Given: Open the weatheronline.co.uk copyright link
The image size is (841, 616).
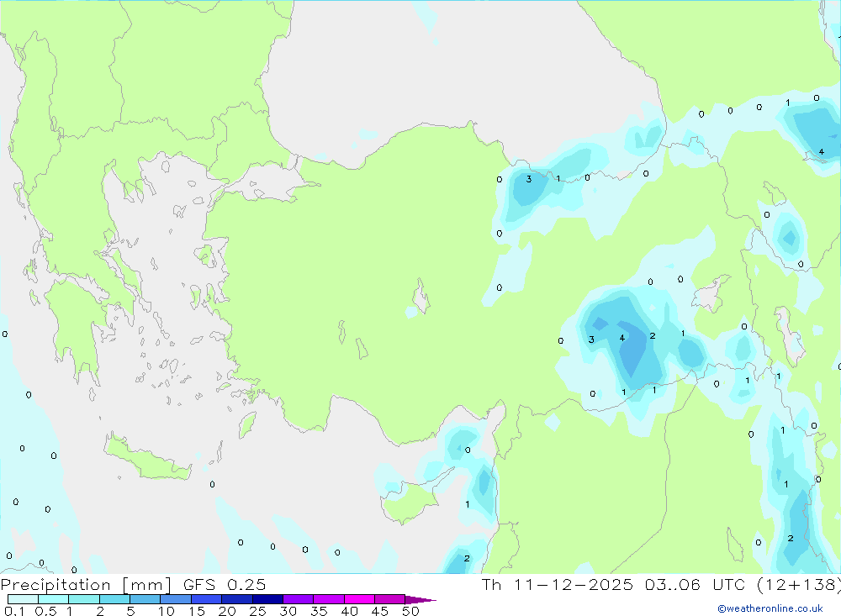Looking at the screenshot, I should (x=770, y=608).
